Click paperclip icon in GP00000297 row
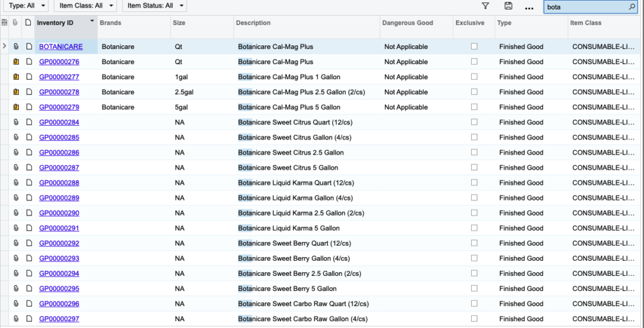 click(x=16, y=319)
